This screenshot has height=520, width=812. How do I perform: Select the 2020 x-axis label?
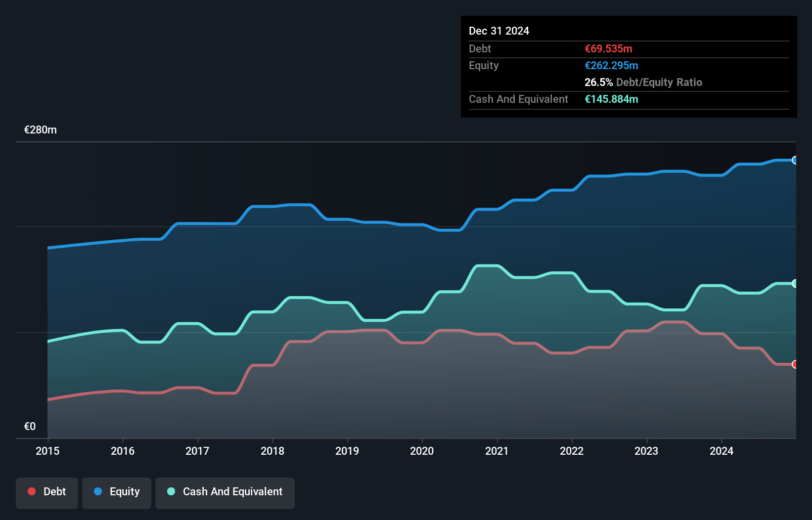[x=422, y=451]
